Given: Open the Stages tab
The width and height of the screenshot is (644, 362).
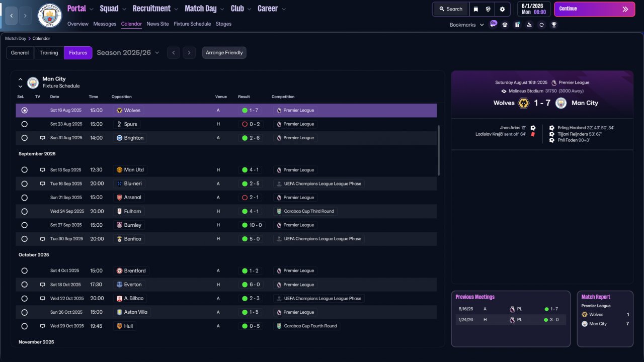Looking at the screenshot, I should click(223, 24).
